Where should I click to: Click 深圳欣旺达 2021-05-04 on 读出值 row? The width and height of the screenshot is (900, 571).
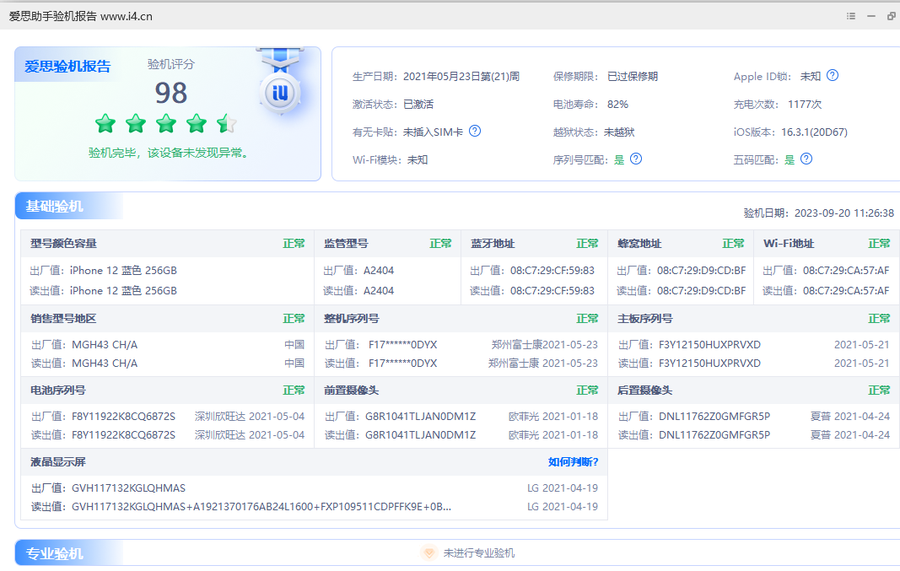[x=249, y=435]
